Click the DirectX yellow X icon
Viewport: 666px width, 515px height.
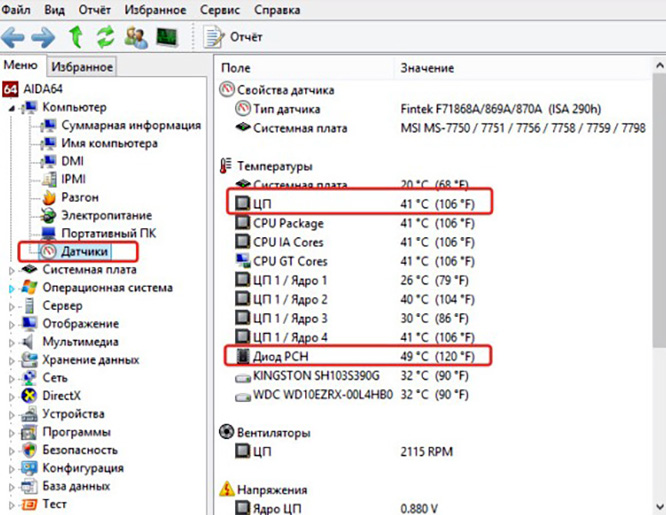[x=29, y=396]
